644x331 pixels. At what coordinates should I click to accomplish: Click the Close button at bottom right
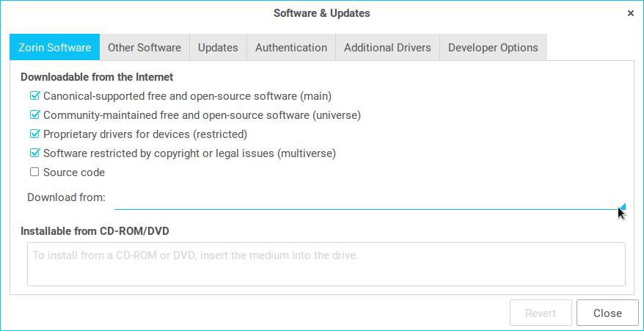(607, 313)
